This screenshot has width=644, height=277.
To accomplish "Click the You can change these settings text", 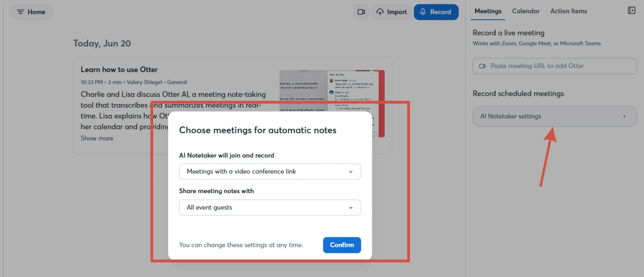I will tap(241, 245).
